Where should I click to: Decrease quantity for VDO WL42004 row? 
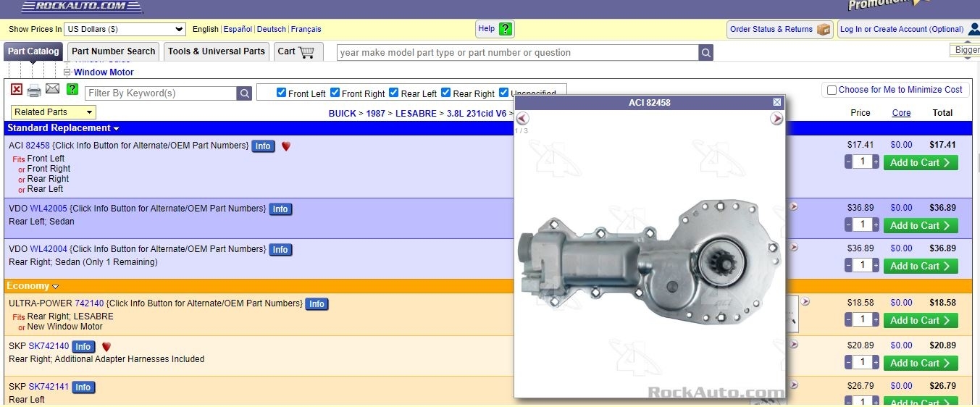(x=848, y=266)
